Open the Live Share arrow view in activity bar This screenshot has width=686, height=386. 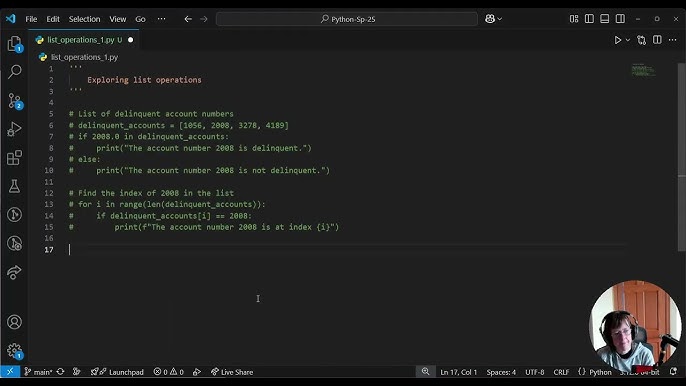pos(14,272)
